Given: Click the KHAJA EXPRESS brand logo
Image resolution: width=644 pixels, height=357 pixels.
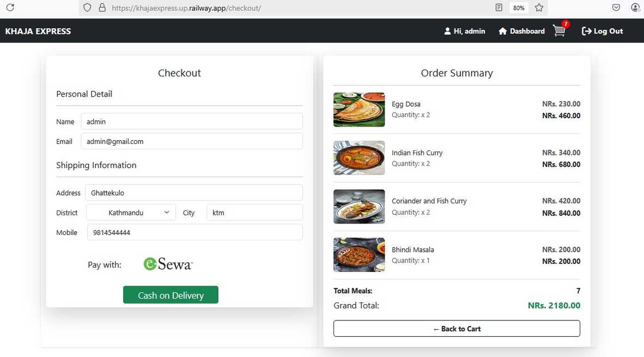Looking at the screenshot, I should pyautogui.click(x=38, y=31).
